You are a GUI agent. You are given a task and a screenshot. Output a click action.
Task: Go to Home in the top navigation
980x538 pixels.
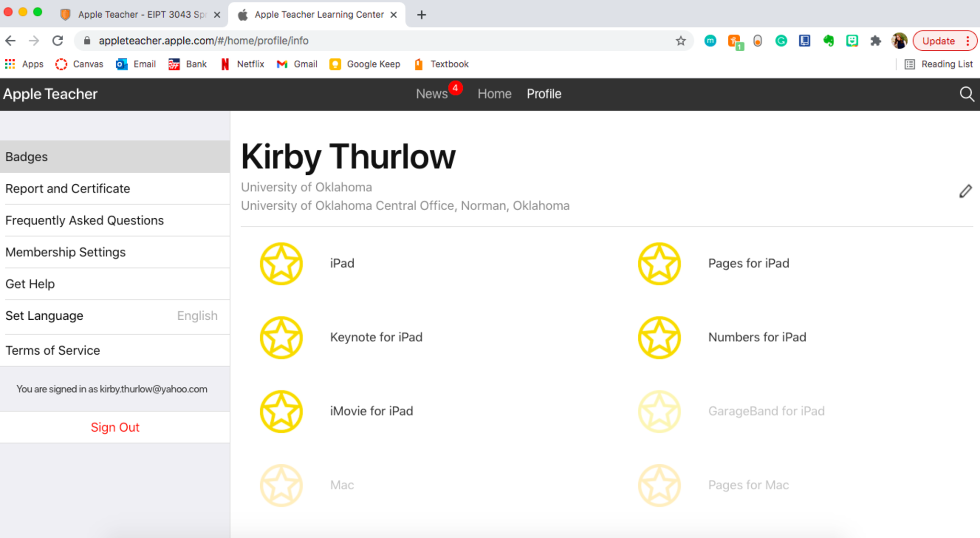coord(494,94)
